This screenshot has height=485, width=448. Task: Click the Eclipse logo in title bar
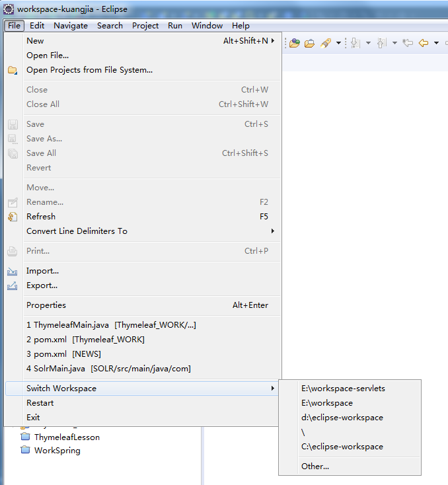tap(9, 9)
